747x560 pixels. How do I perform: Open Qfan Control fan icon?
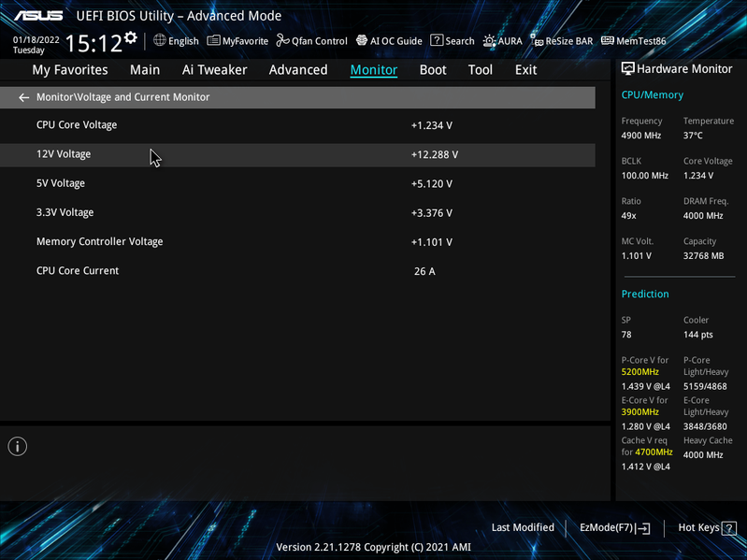point(282,40)
